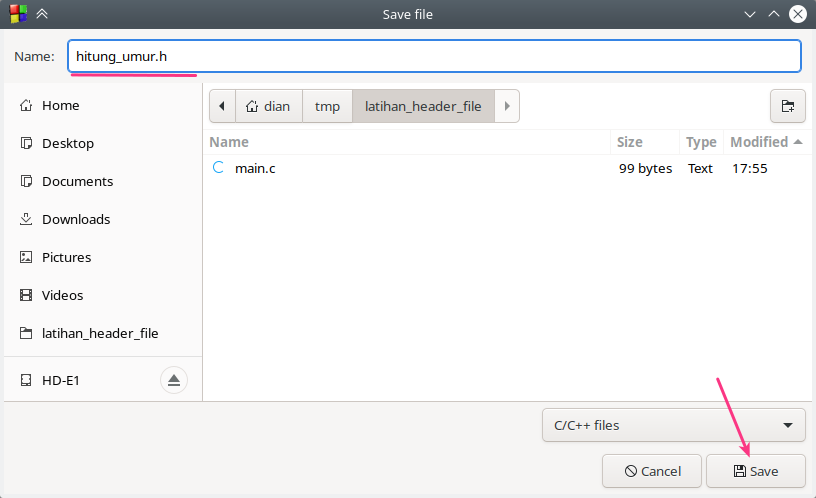Open the latihan_header_file bookmark in sidebar
This screenshot has height=498, width=816.
(99, 334)
